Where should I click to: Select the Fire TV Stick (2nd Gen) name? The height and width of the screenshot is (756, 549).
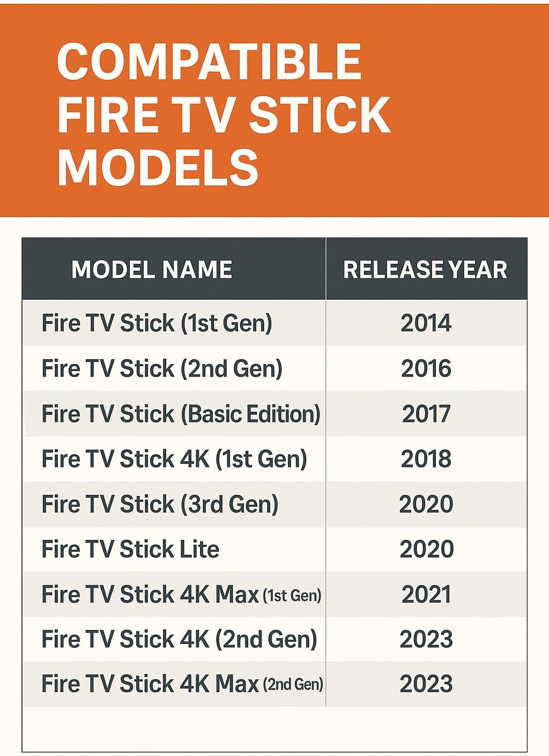(x=162, y=369)
